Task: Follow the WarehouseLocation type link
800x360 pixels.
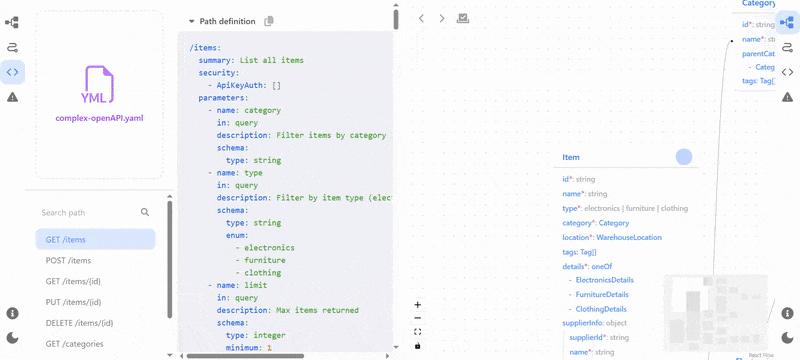Action: pyautogui.click(x=629, y=237)
